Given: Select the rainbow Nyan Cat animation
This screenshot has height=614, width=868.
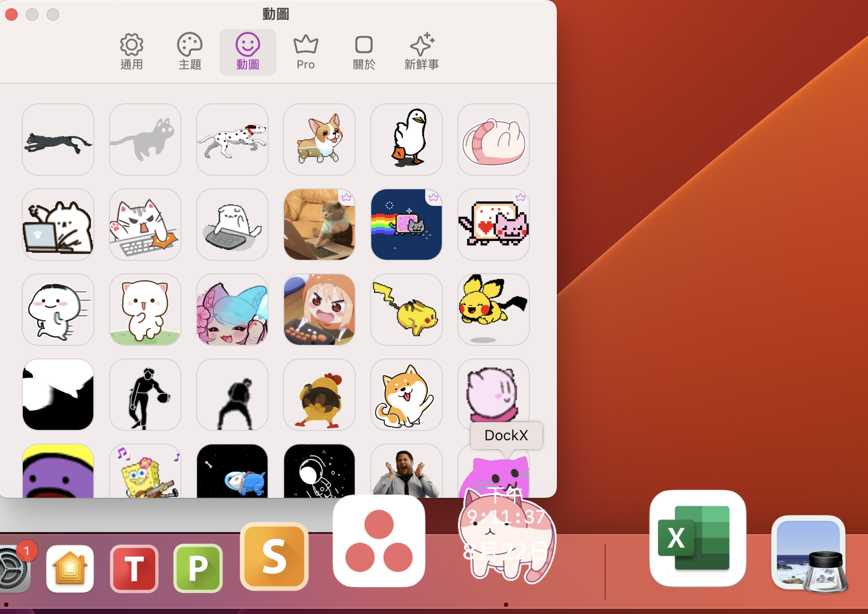Looking at the screenshot, I should [x=407, y=225].
